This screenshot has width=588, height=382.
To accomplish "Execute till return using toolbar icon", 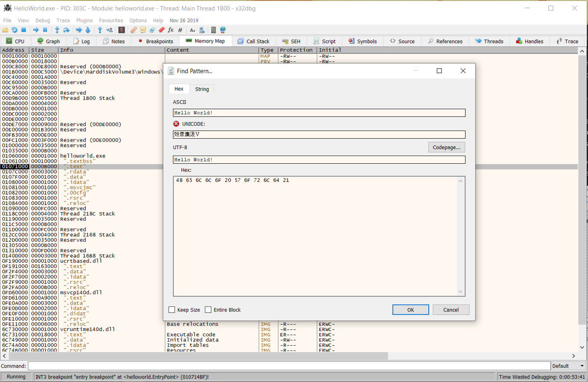I will [x=100, y=30].
